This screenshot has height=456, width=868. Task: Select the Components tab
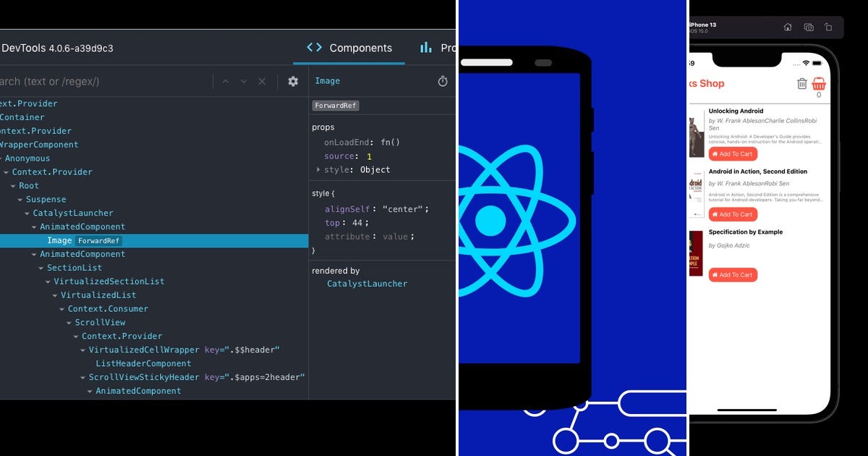[350, 48]
